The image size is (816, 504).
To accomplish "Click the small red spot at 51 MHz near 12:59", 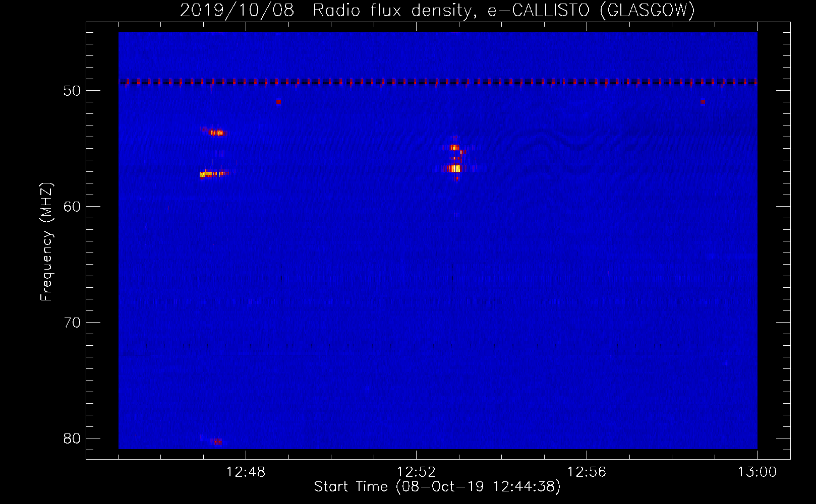I will (703, 101).
